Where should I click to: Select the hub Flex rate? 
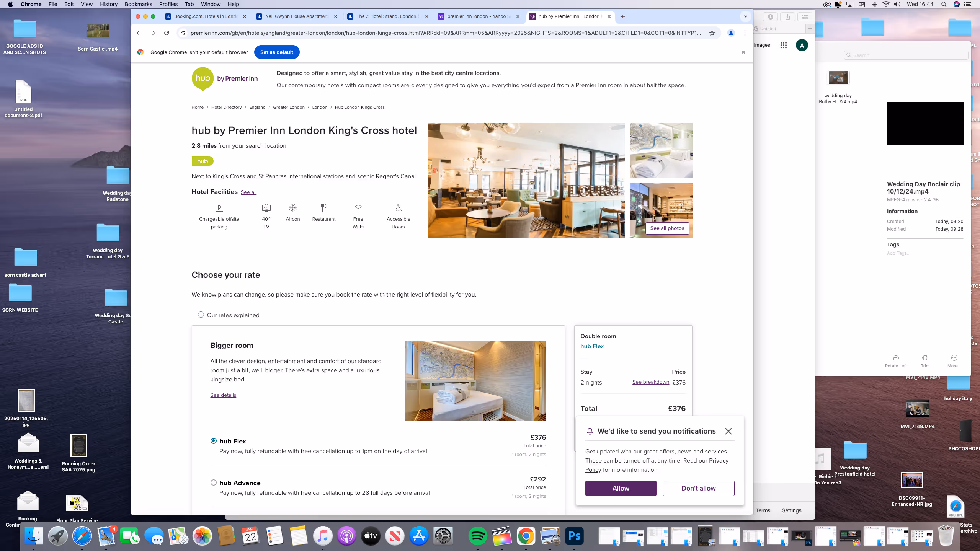214,441
